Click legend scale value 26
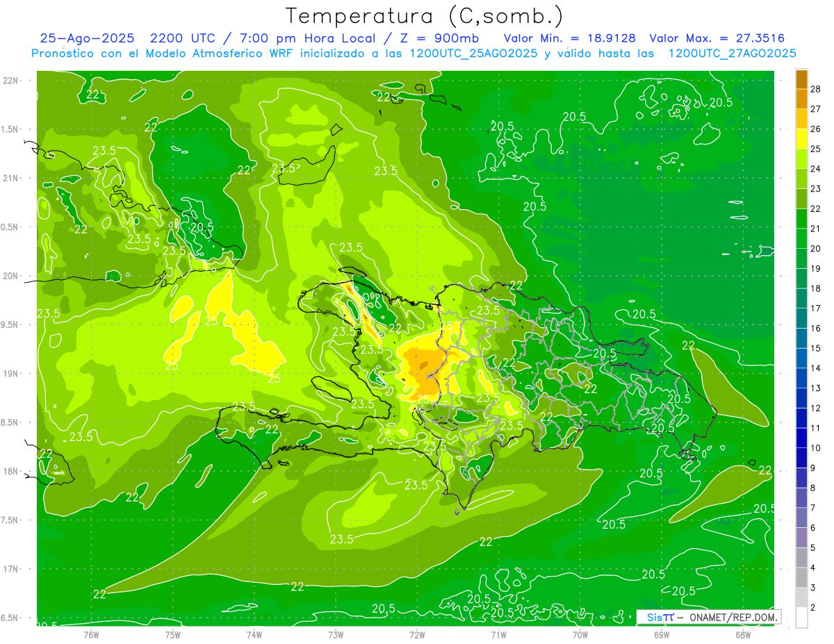Image resolution: width=834 pixels, height=644 pixels. pyautogui.click(x=816, y=129)
